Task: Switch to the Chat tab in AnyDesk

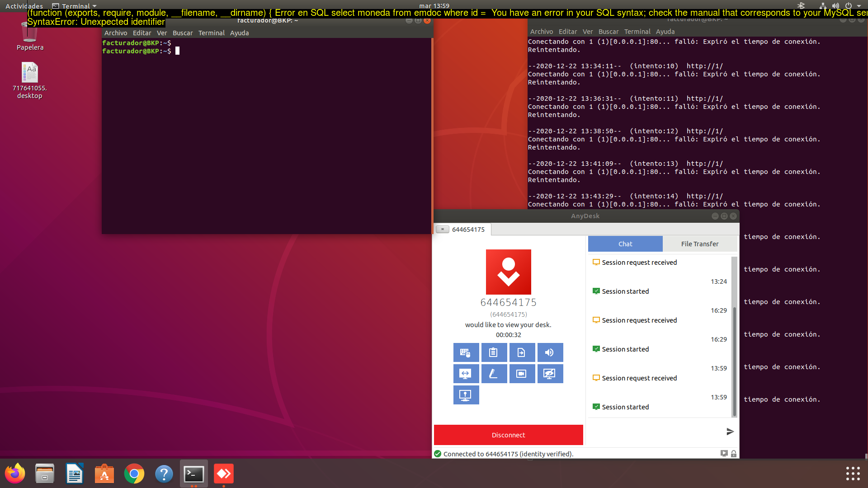Action: [x=625, y=244]
